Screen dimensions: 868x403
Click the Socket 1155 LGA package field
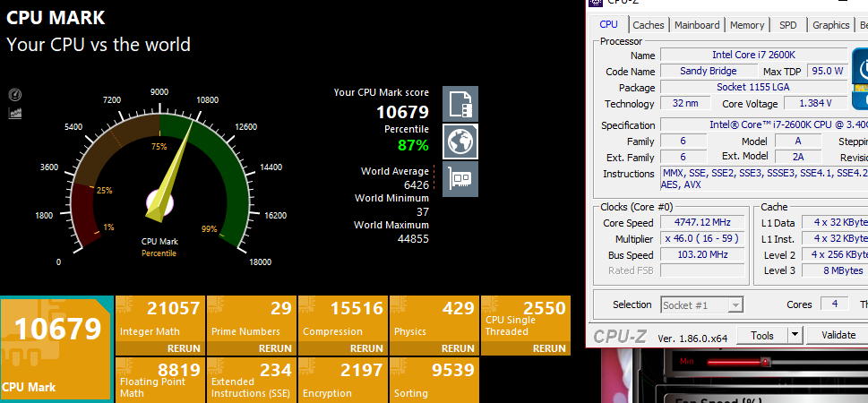(x=753, y=87)
